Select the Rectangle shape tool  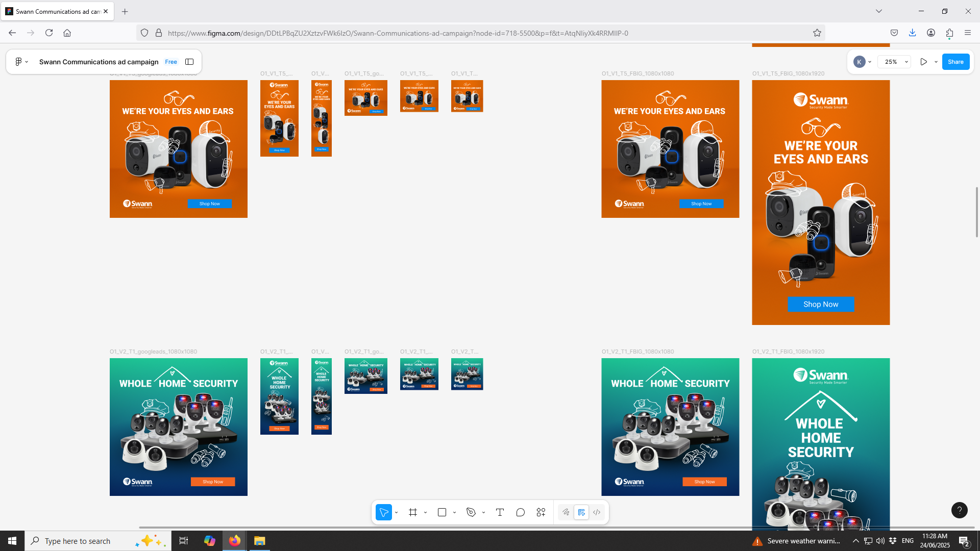[x=442, y=512]
